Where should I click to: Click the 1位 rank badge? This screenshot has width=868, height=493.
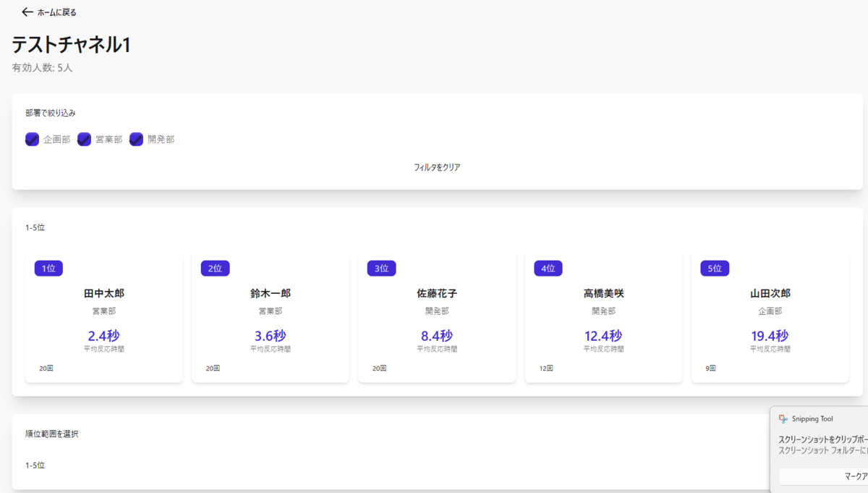[x=48, y=269]
